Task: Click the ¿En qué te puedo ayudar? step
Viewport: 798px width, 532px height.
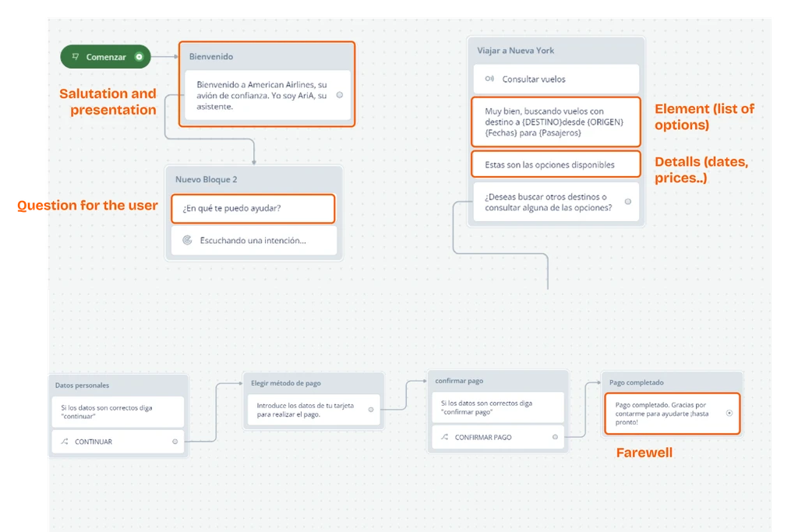Action: point(253,209)
